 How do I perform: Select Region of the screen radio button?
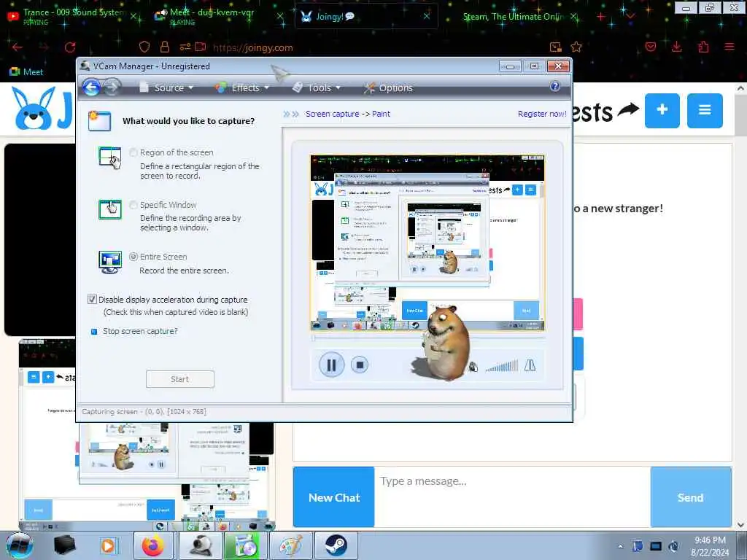[133, 152]
